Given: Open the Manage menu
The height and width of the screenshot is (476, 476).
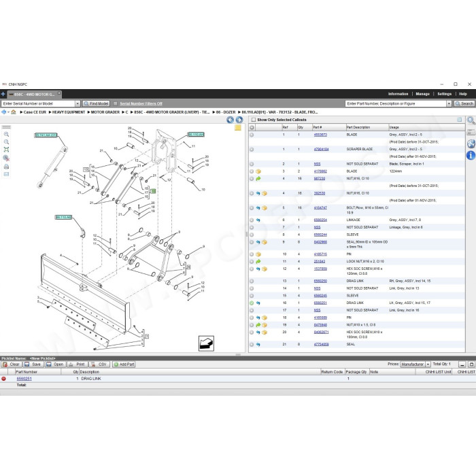Looking at the screenshot, I should (x=422, y=94).
